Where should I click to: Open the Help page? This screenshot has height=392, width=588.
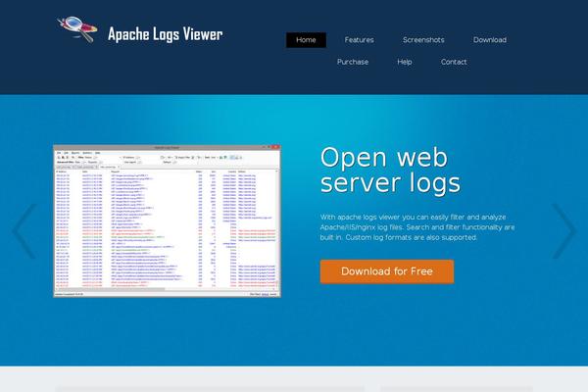click(x=404, y=62)
